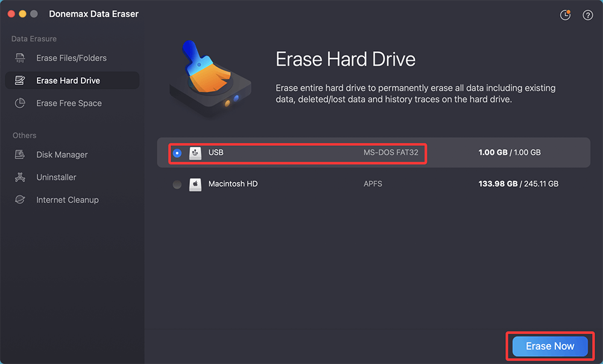Deselect the USB drive for erasure

177,153
